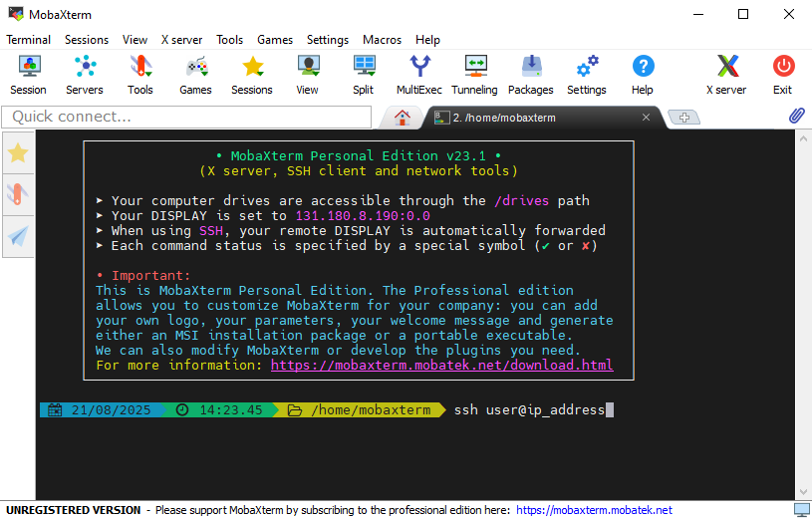The image size is (812, 518).
Task: Switch to the home tab
Action: click(403, 118)
